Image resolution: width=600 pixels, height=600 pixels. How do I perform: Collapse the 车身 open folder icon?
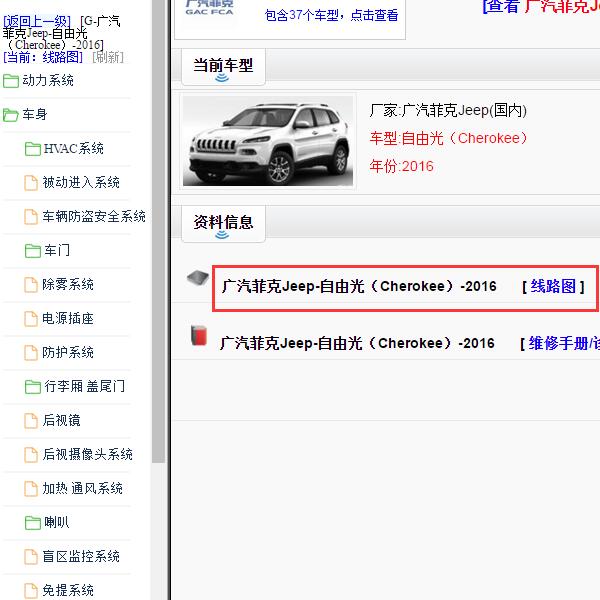(11, 115)
